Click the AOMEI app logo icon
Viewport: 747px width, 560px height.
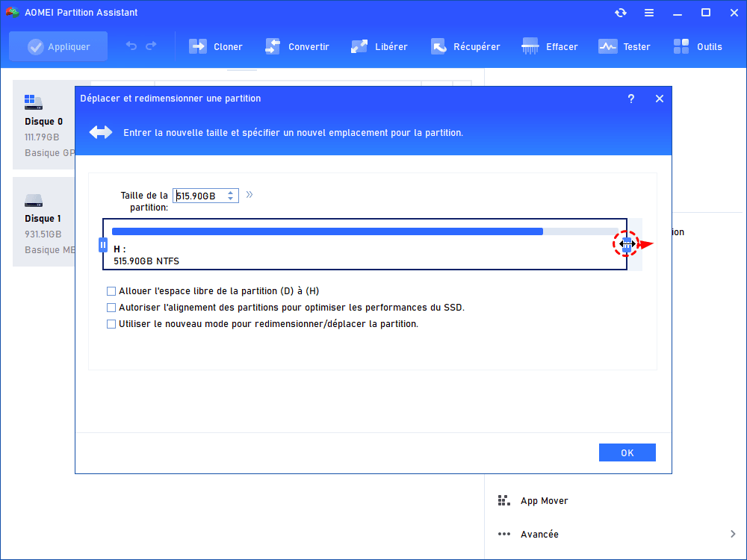13,13
